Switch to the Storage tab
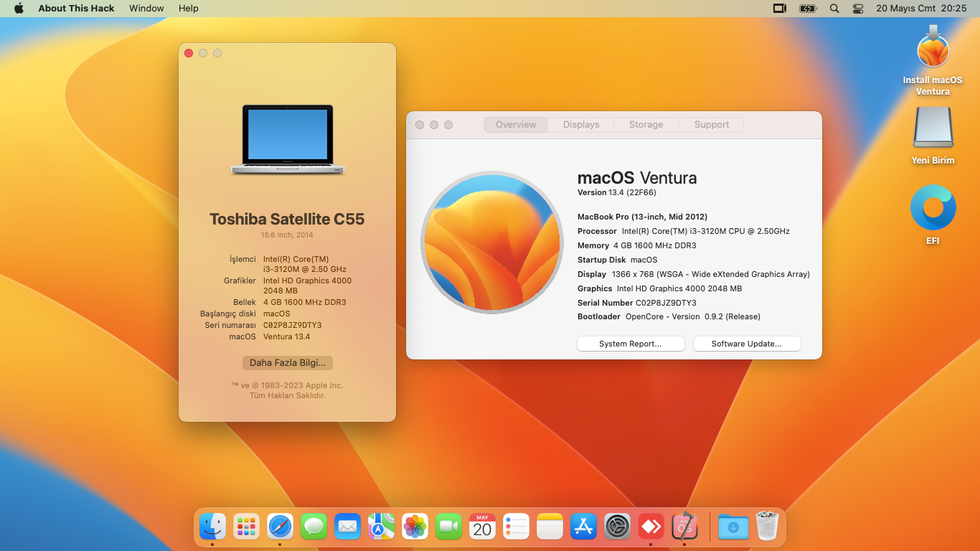Image resolution: width=980 pixels, height=551 pixels. pyautogui.click(x=646, y=125)
